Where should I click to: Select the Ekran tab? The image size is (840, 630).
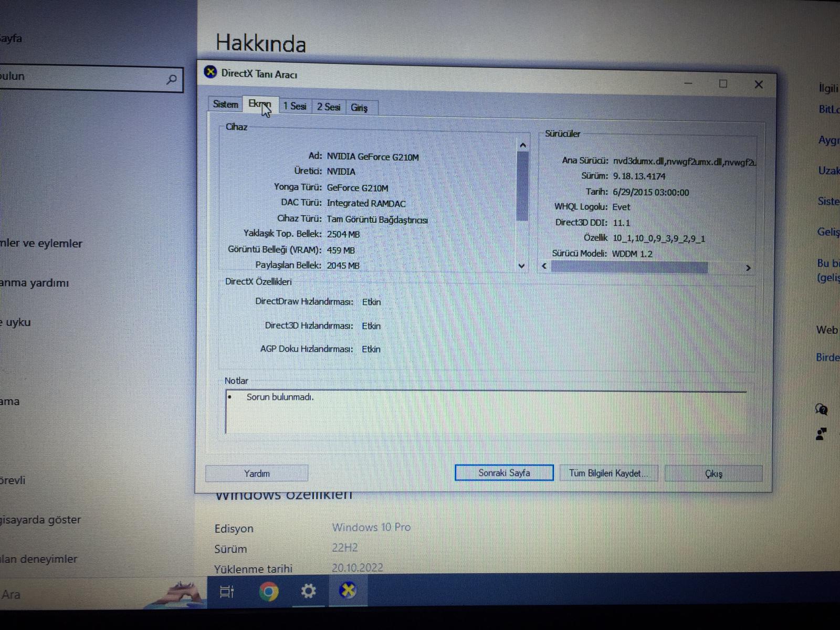[x=260, y=104]
